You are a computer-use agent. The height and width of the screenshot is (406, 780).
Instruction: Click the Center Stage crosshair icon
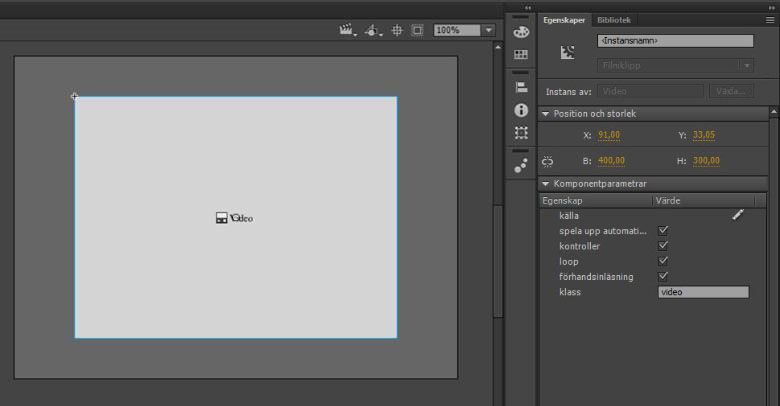point(396,31)
